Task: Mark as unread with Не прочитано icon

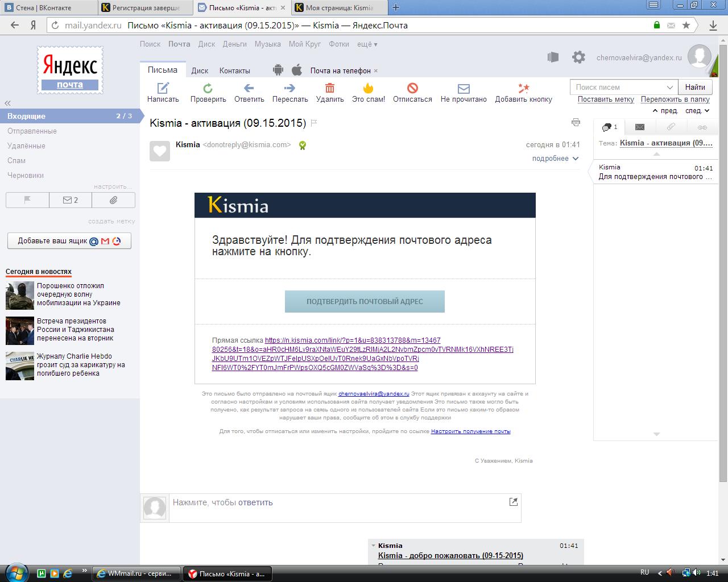Action: pyautogui.click(x=464, y=89)
